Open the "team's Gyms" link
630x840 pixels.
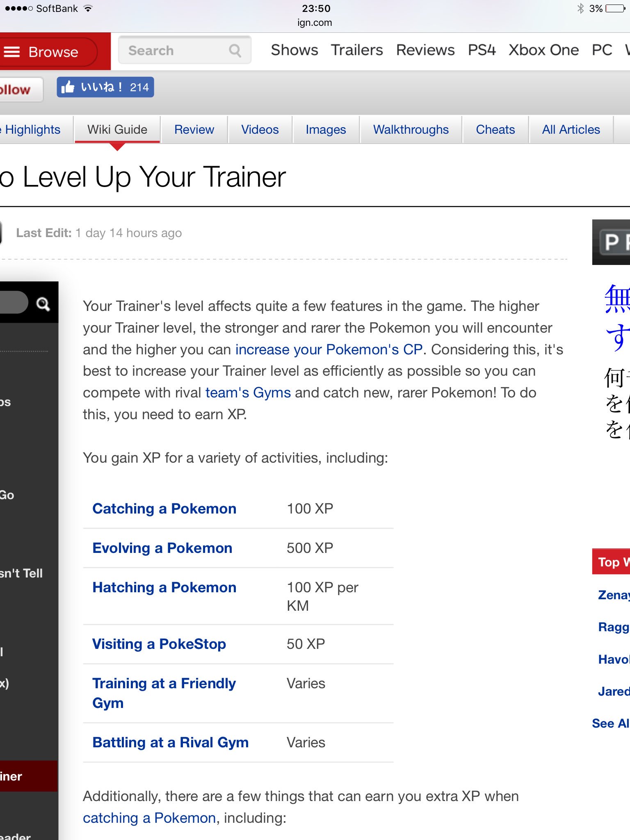click(248, 393)
